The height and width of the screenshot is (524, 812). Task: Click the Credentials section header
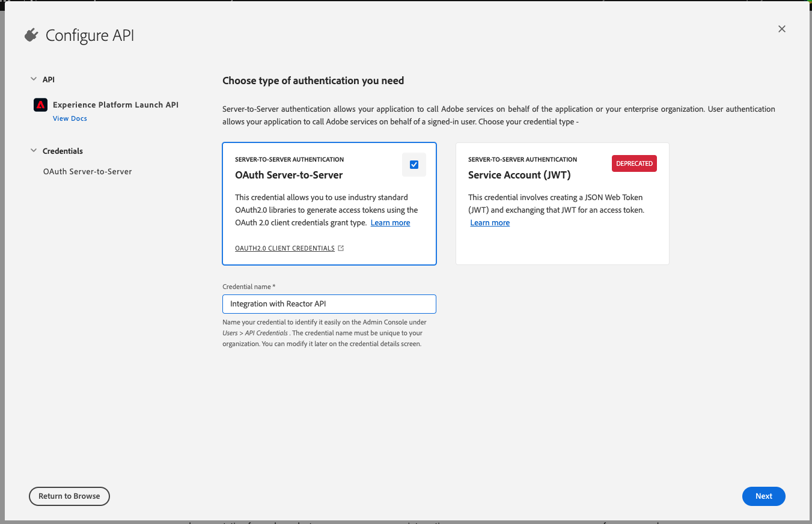(63, 151)
